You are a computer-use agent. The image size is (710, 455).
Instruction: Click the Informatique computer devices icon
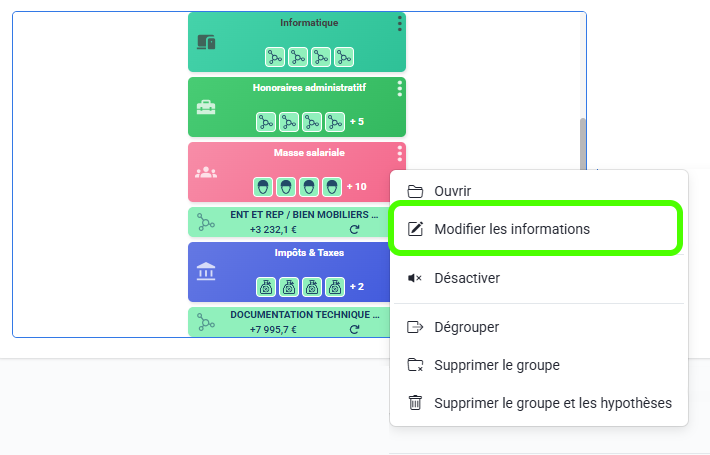pos(206,42)
